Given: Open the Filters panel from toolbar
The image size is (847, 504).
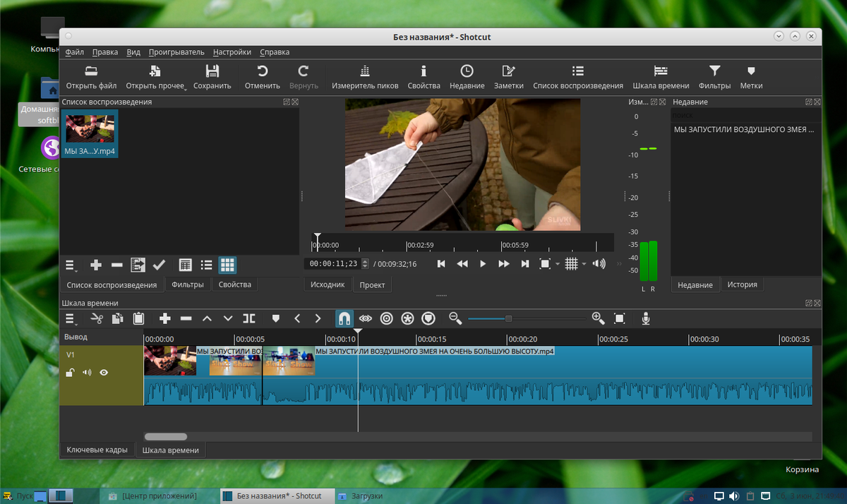Looking at the screenshot, I should [x=714, y=77].
